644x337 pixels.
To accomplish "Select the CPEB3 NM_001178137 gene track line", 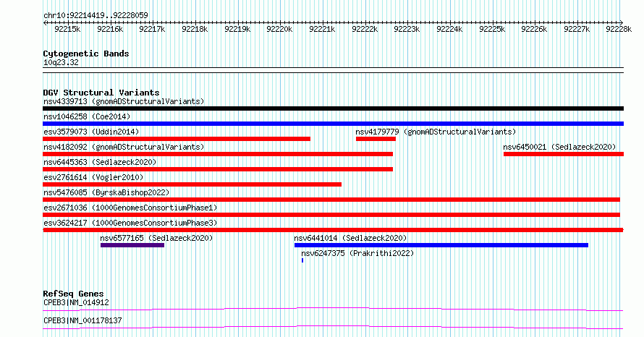I will pos(333,327).
